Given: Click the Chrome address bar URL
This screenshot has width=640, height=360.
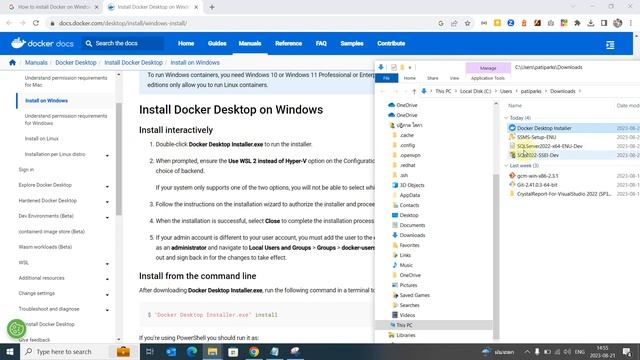Looking at the screenshot, I should (x=122, y=23).
